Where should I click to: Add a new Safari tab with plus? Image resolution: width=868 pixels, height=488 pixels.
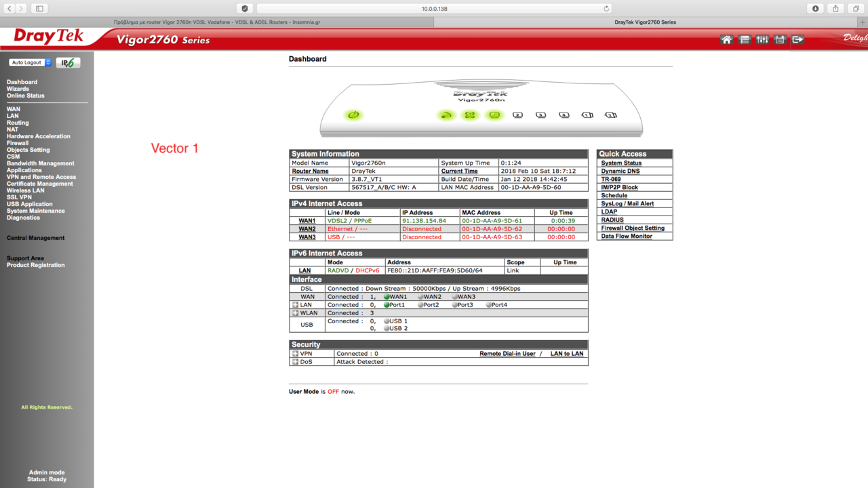point(863,22)
